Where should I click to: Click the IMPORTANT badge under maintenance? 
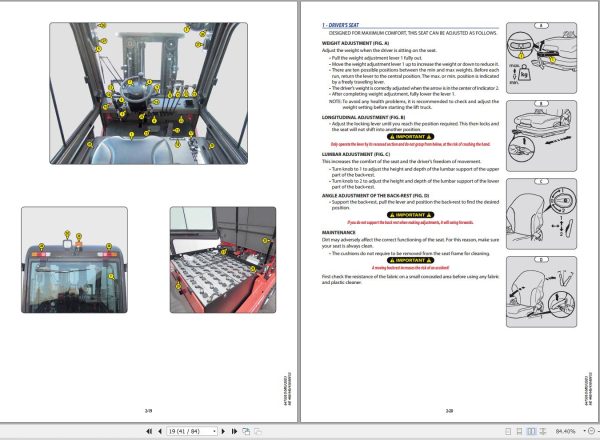[x=410, y=260]
